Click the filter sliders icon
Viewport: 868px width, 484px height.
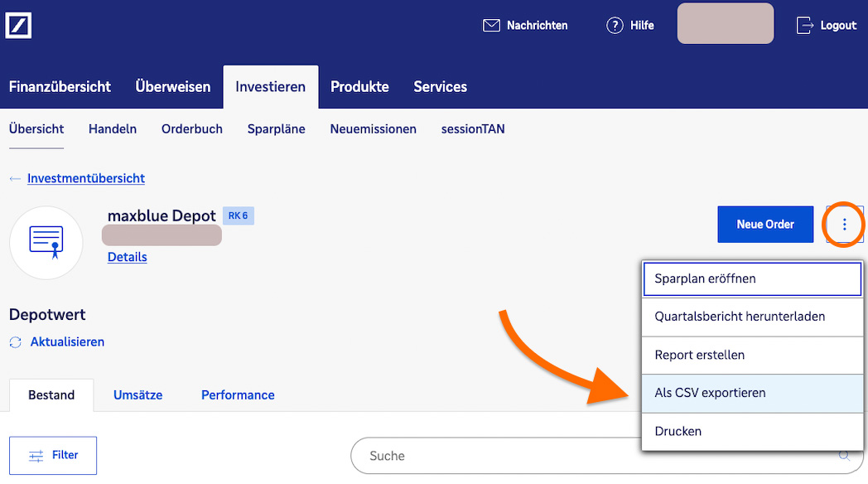point(36,456)
